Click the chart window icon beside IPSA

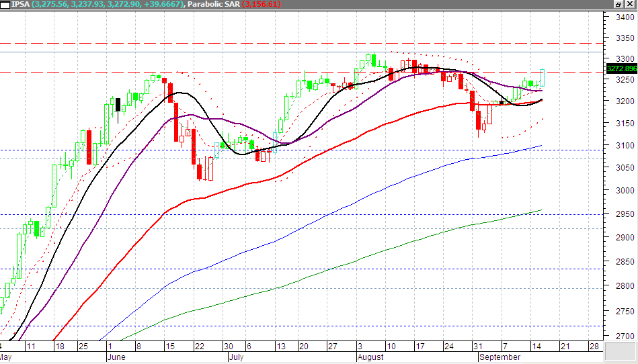(5, 5)
